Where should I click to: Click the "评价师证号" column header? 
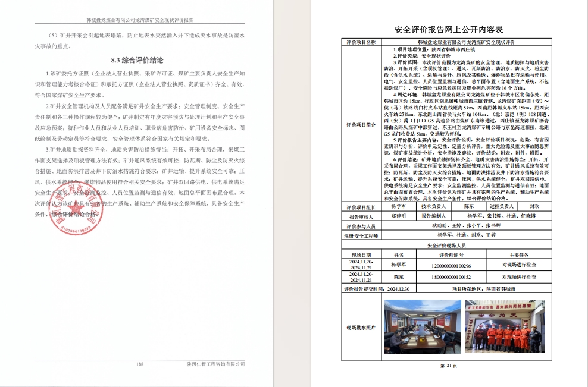click(452, 255)
